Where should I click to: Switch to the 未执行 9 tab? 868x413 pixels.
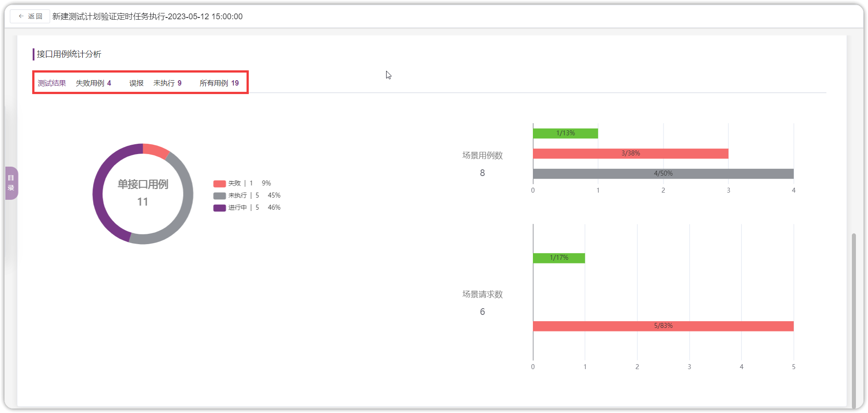(167, 83)
